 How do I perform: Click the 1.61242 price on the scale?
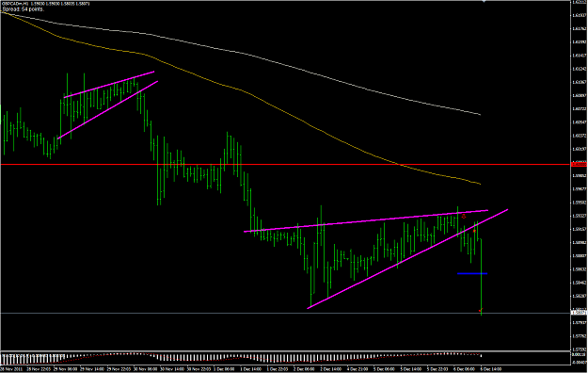click(x=579, y=69)
